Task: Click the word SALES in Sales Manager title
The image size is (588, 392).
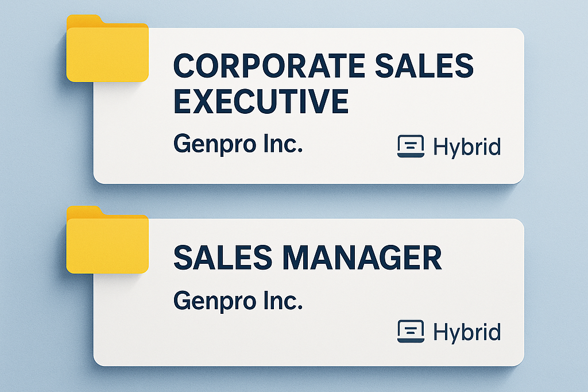Action: click(223, 258)
